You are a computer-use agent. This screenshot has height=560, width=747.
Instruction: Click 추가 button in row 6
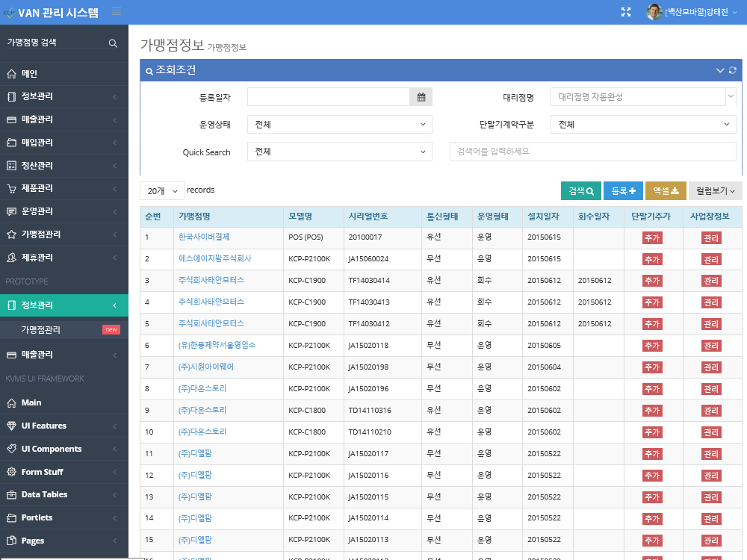tap(652, 346)
